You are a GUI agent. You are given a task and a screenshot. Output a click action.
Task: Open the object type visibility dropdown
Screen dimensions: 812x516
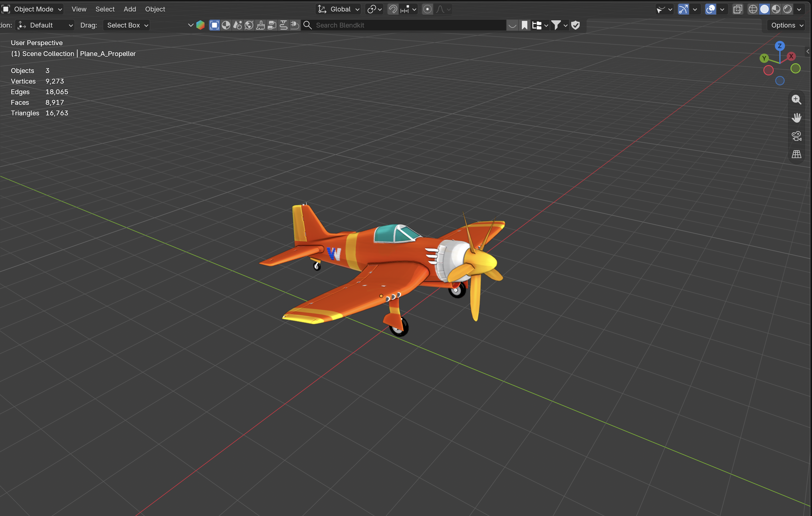click(664, 9)
